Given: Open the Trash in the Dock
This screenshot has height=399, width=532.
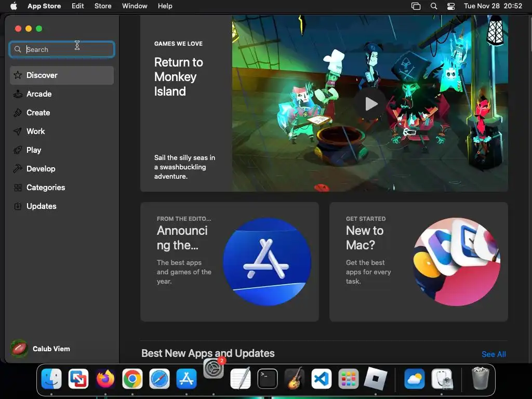Looking at the screenshot, I should [x=481, y=379].
